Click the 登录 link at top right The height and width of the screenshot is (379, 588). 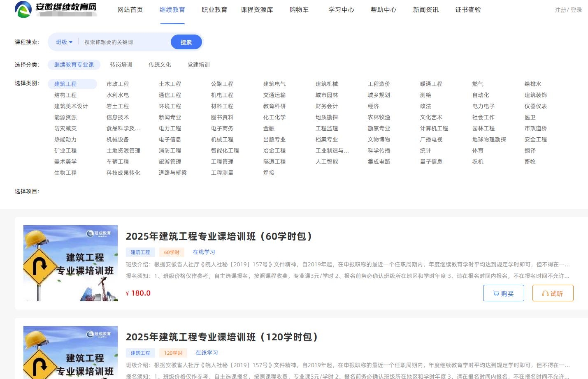[x=576, y=10]
